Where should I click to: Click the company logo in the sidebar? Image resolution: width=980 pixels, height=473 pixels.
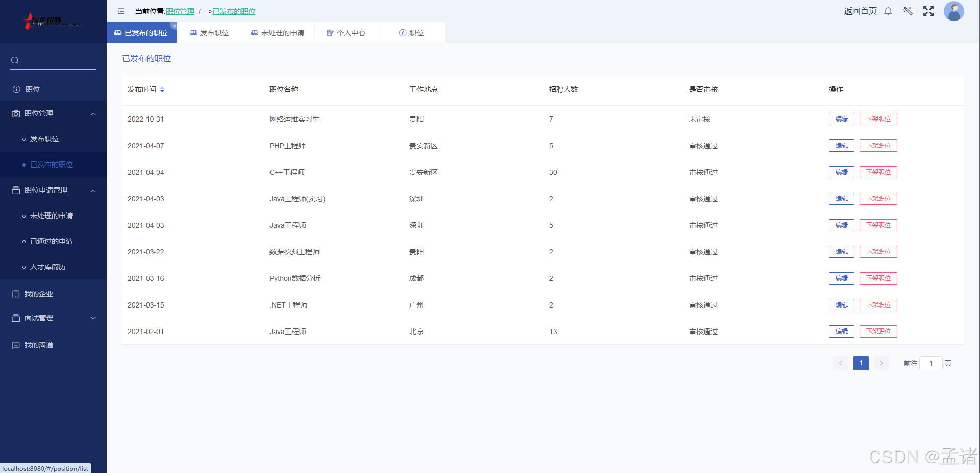[53, 21]
